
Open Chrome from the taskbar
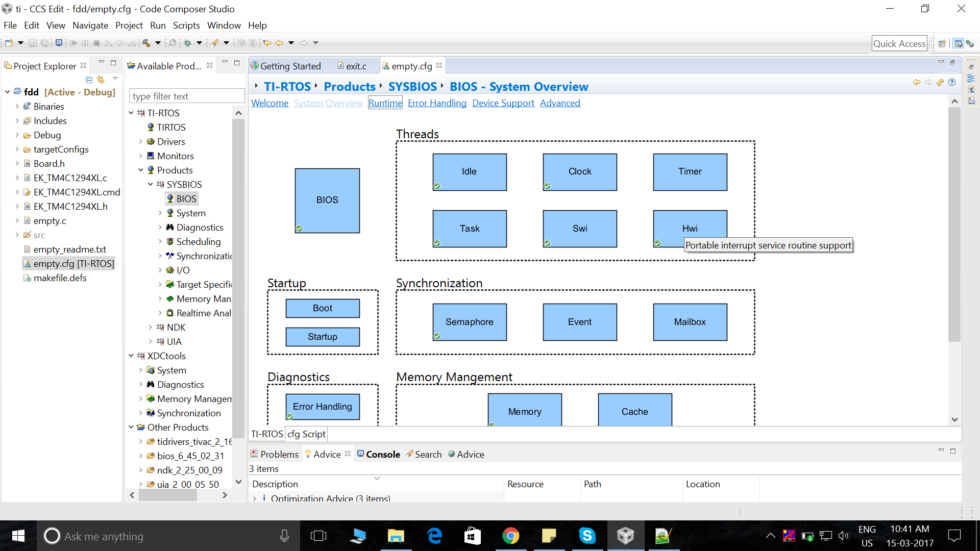[510, 536]
